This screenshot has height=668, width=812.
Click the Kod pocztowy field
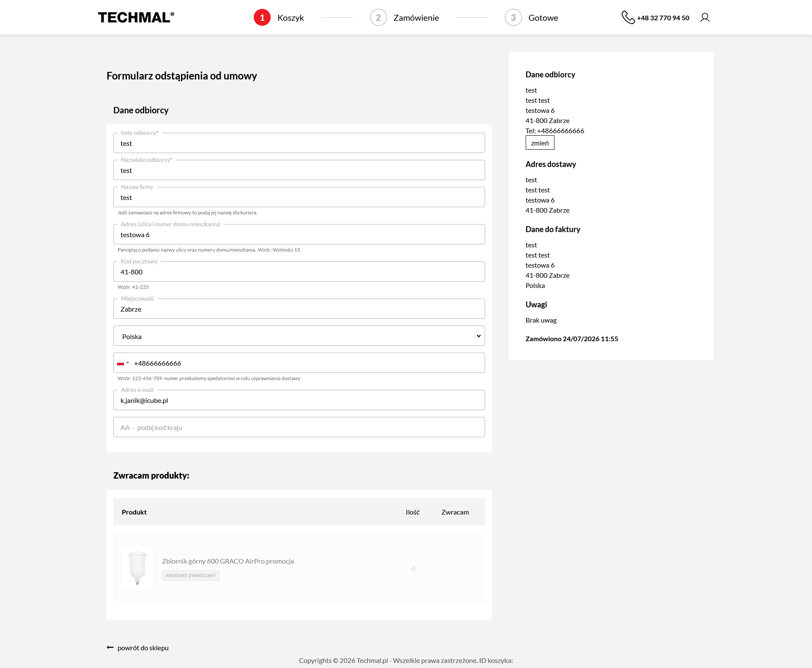pyautogui.click(x=299, y=271)
